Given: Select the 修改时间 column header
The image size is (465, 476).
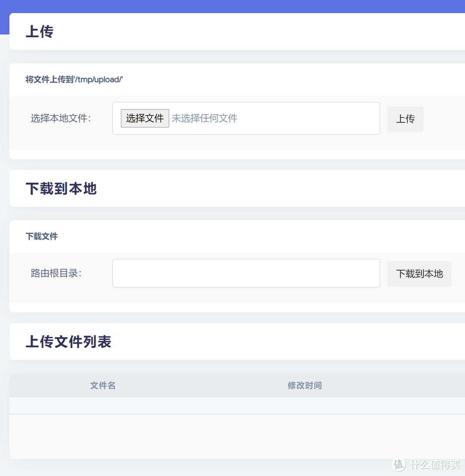Looking at the screenshot, I should [304, 386].
